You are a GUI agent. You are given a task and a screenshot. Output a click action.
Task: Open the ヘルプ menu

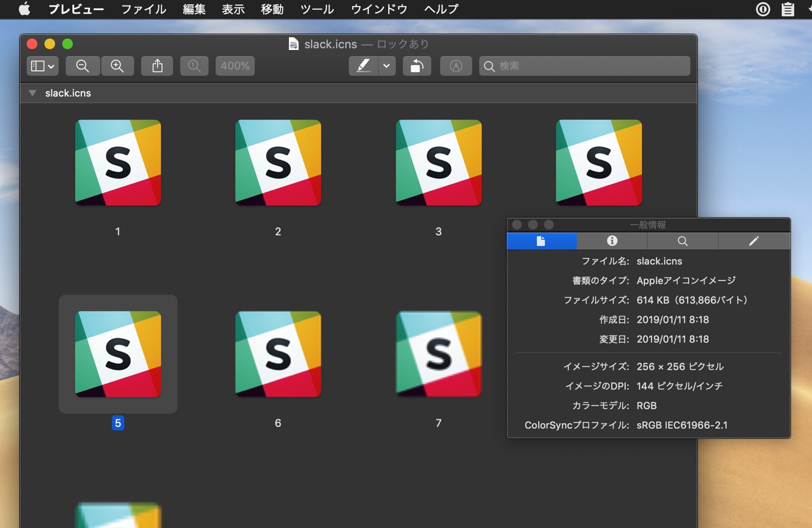tap(441, 9)
